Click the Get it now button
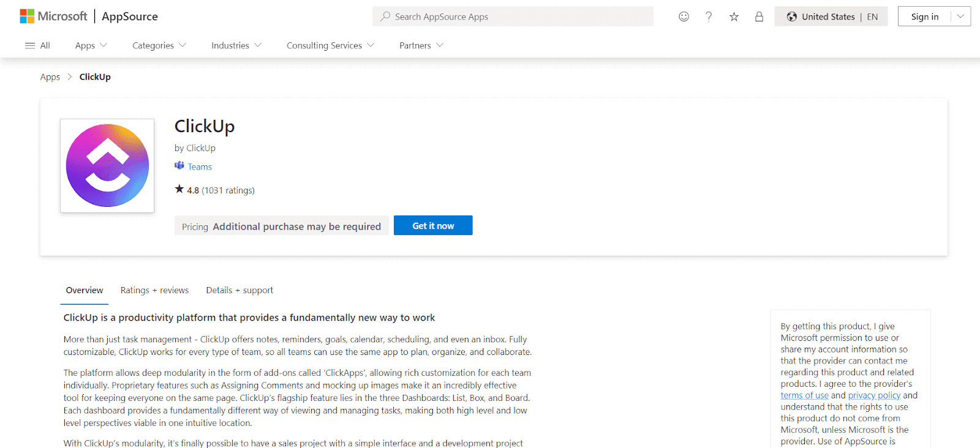980x448 pixels. 433,225
